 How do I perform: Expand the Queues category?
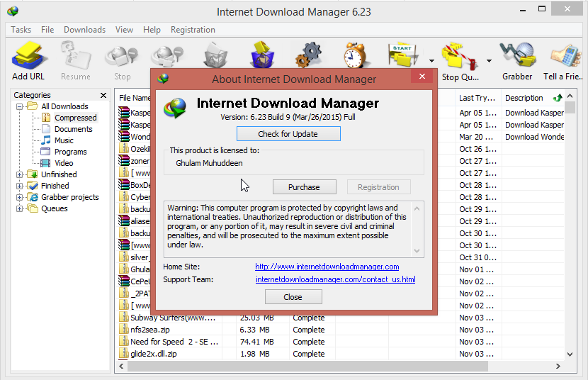[x=19, y=209]
